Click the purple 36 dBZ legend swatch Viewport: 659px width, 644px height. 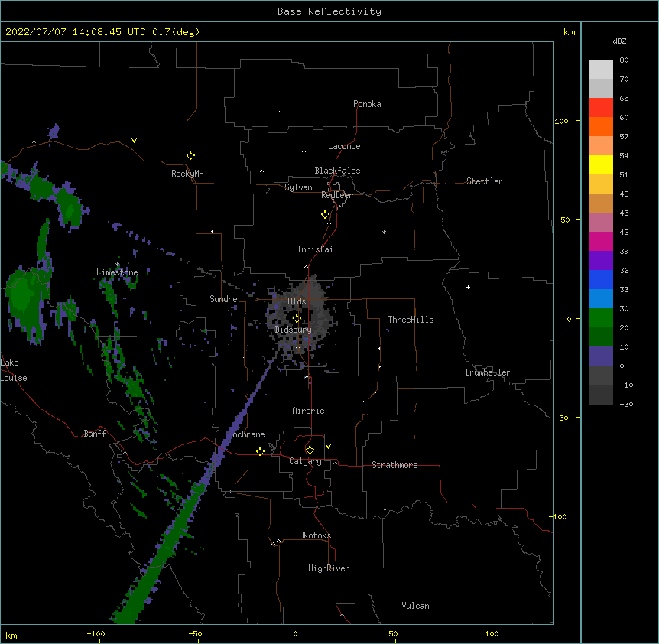tap(601, 261)
